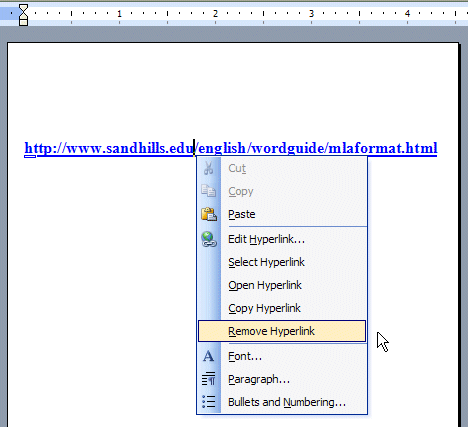Click the scissors Cut icon
This screenshot has height=427, width=468.
[209, 168]
